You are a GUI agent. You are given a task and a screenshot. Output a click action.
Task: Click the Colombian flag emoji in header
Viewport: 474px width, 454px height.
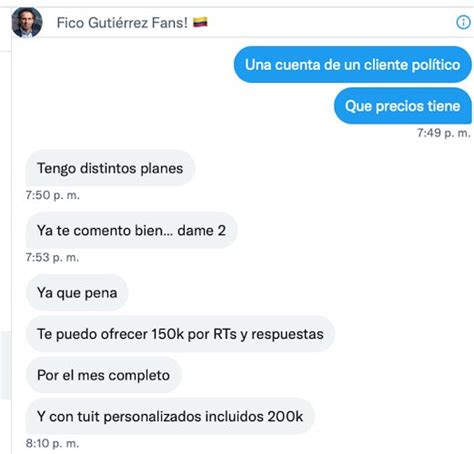pyautogui.click(x=200, y=22)
